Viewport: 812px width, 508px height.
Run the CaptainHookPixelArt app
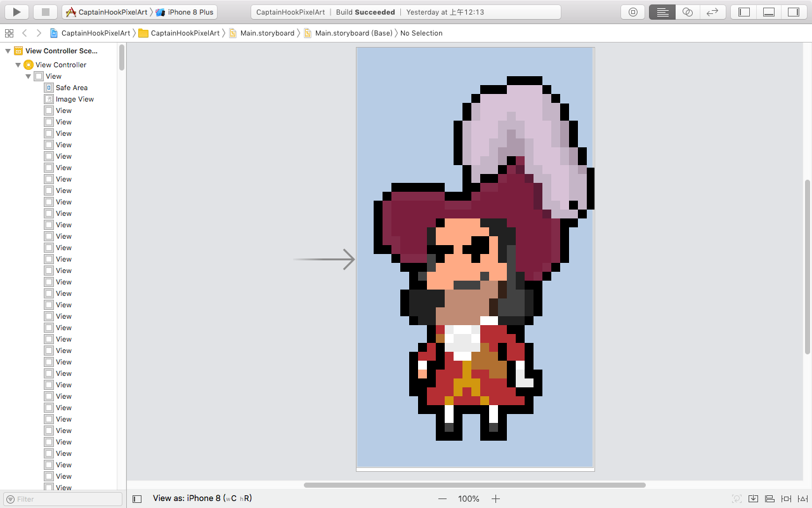[x=16, y=11]
